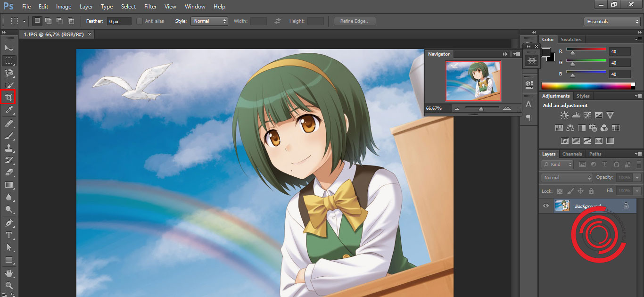The height and width of the screenshot is (297, 644).
Task: Select the Rectangle shape tool
Action: pyautogui.click(x=8, y=260)
